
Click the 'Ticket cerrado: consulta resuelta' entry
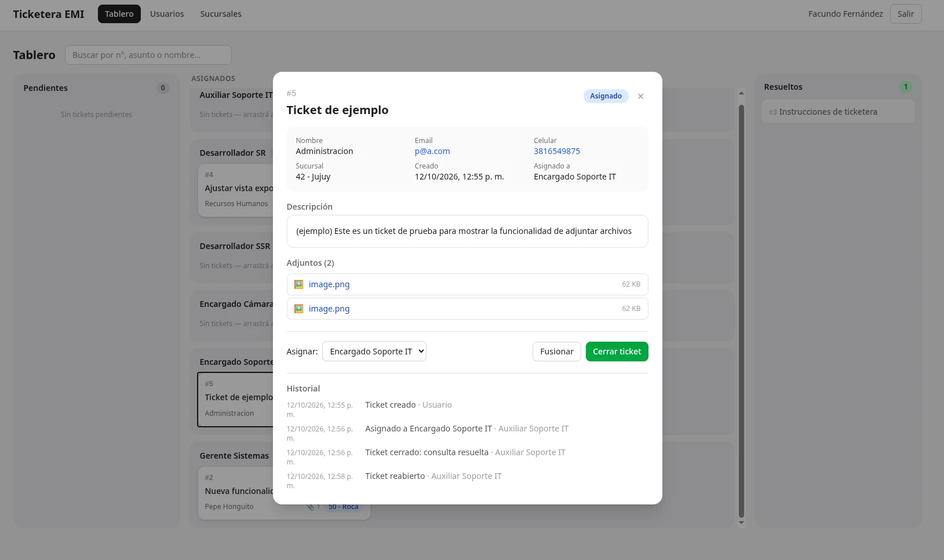[427, 452]
